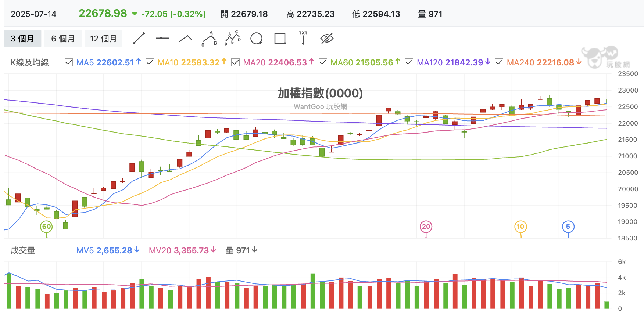Click the chart title 加權指數(0000)

pos(320,93)
